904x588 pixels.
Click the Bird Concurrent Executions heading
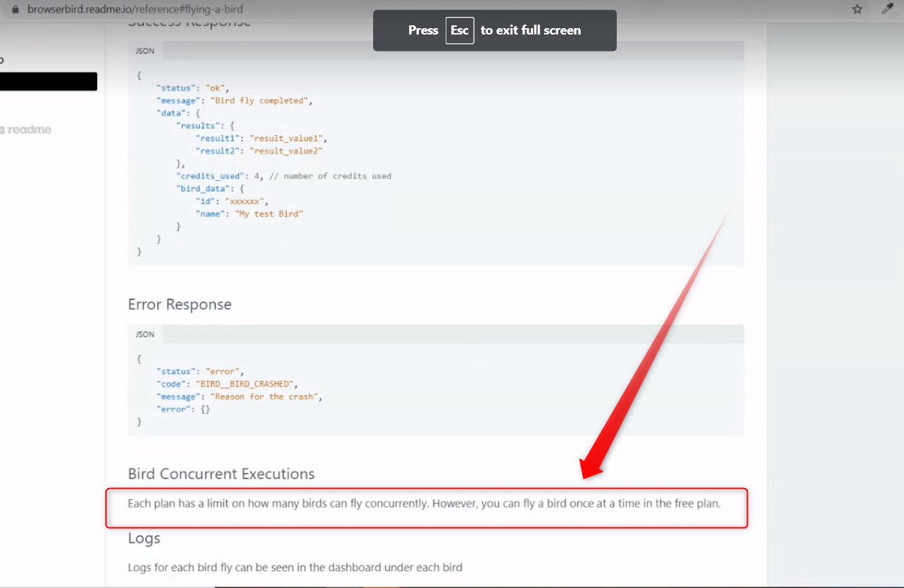coord(221,473)
